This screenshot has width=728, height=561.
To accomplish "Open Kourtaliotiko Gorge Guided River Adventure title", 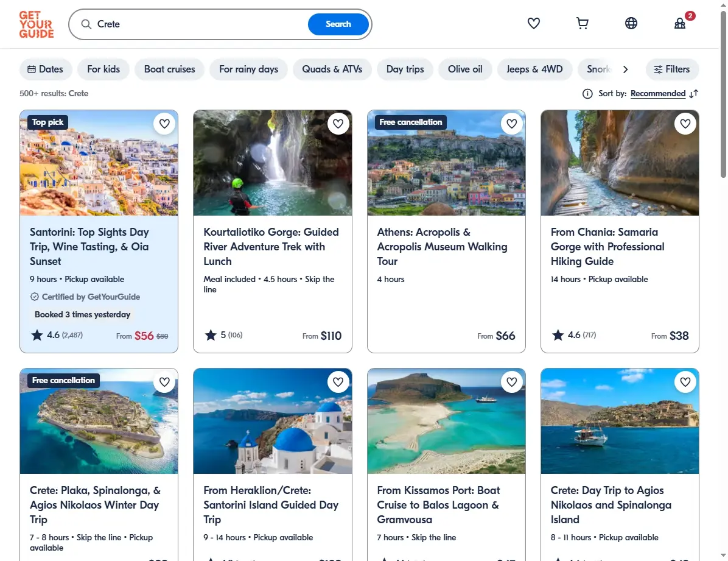I will [x=271, y=247].
